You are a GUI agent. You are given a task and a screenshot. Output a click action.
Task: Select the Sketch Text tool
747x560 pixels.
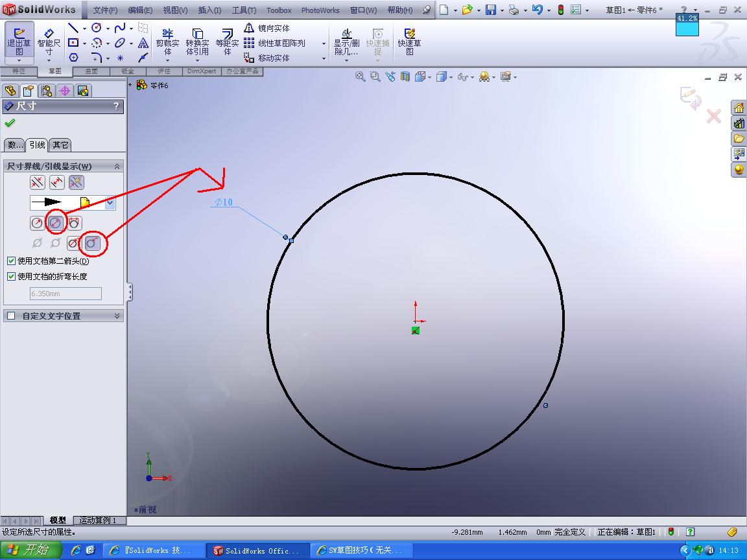pos(143,43)
